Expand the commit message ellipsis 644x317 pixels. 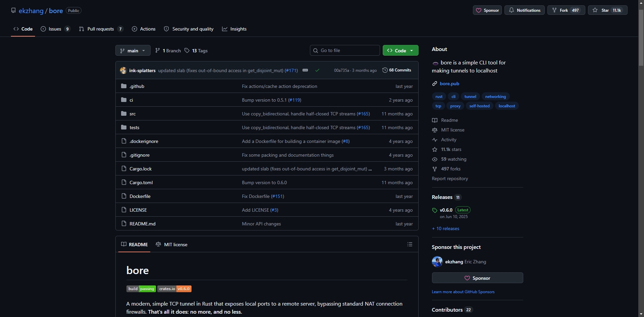click(305, 70)
